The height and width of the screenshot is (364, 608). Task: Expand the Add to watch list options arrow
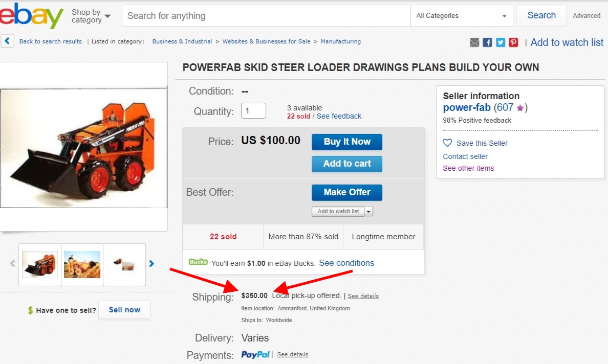coord(368,211)
